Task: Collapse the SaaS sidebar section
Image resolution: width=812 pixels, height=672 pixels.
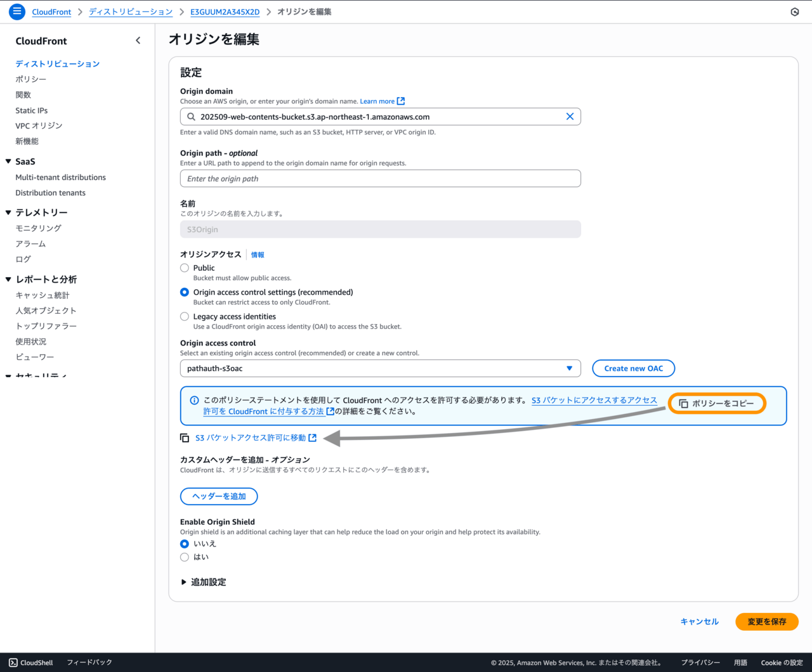Action: click(x=8, y=162)
